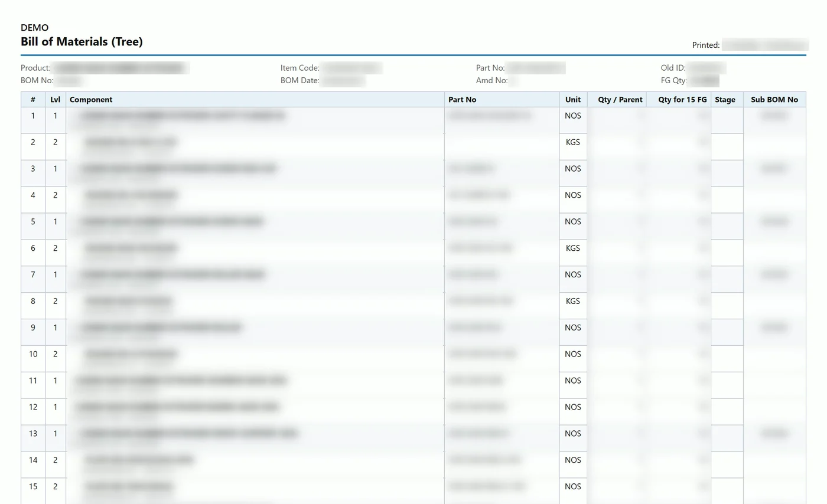Click the KGS unit in row 8

coord(573,301)
